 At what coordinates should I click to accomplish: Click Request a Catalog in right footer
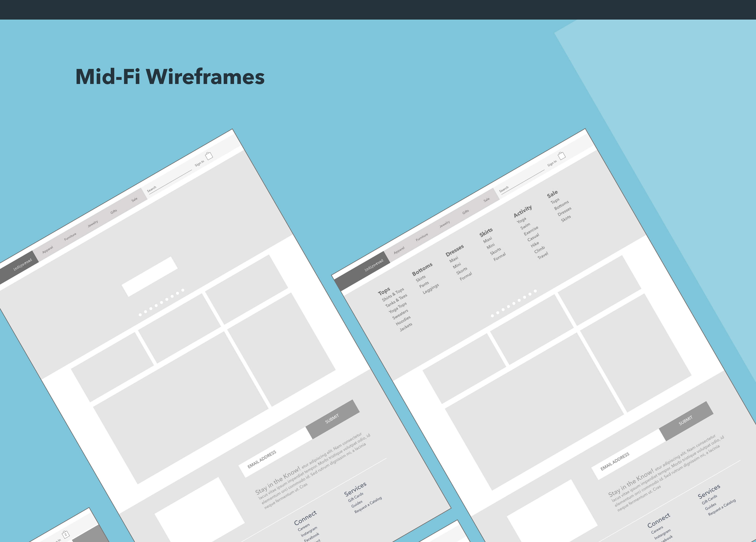(x=722, y=507)
